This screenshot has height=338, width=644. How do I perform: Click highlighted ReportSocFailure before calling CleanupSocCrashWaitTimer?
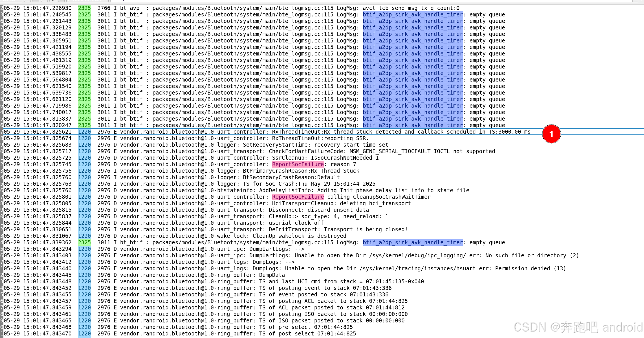[x=298, y=197]
